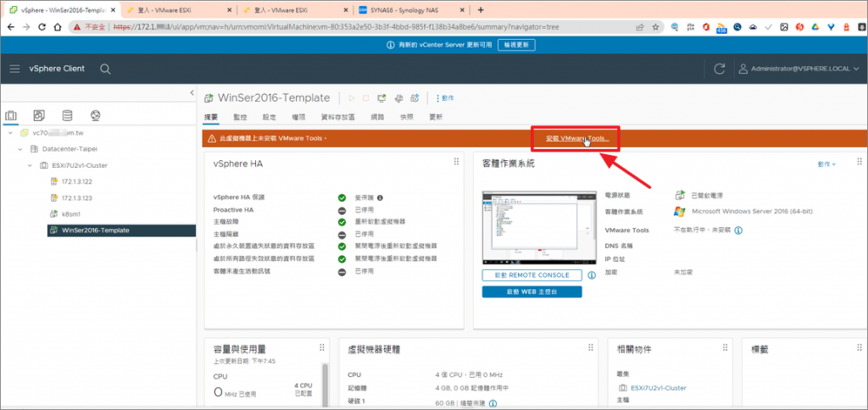Open the Administrator@VSPHERE.LOCAL user menu

(x=798, y=69)
